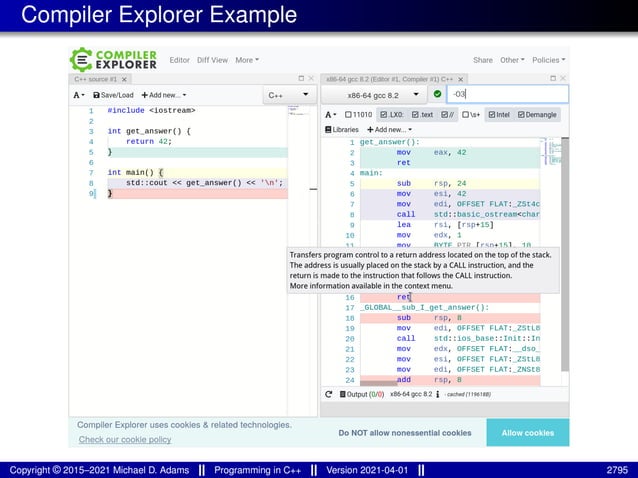Click the Allow cookies button
Image resolution: width=638 pixels, height=478 pixels.
tap(528, 433)
